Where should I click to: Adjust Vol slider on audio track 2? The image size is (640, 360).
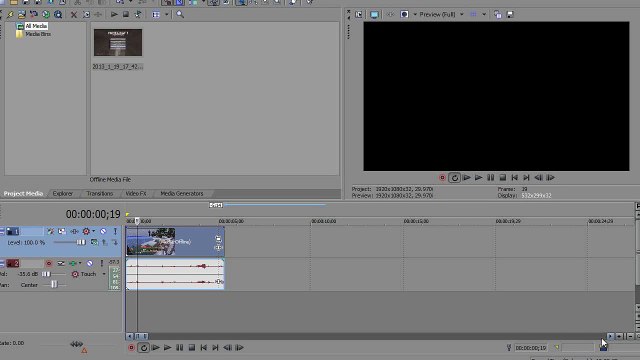(46, 274)
